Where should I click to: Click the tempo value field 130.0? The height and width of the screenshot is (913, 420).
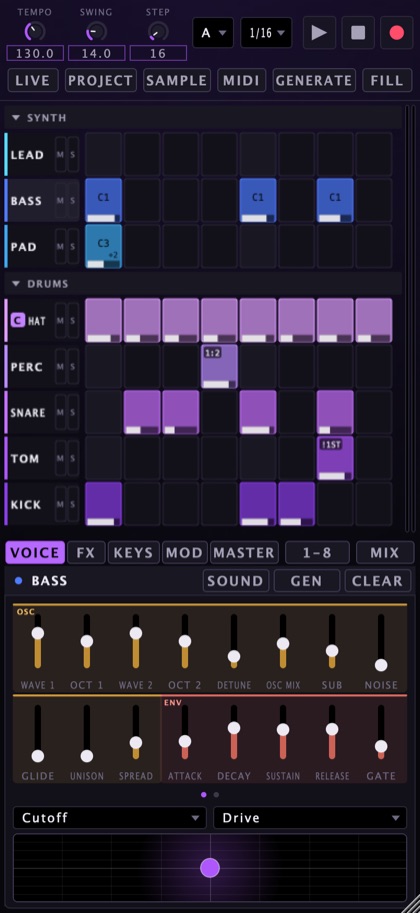(35, 54)
